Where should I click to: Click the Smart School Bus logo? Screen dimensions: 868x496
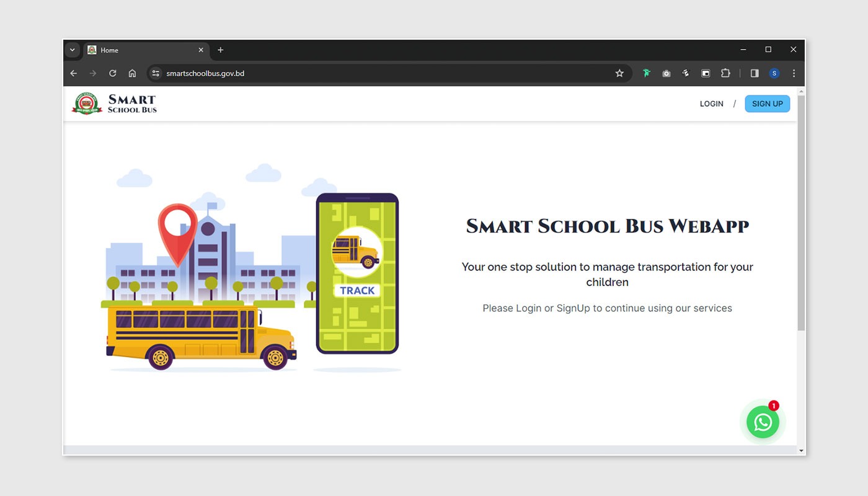pyautogui.click(x=115, y=104)
